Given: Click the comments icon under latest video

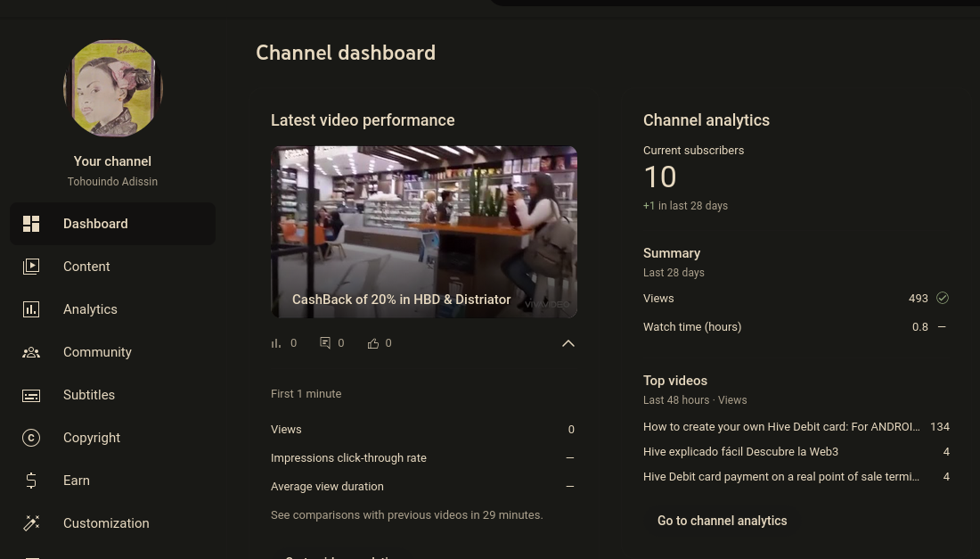Looking at the screenshot, I should [325, 342].
